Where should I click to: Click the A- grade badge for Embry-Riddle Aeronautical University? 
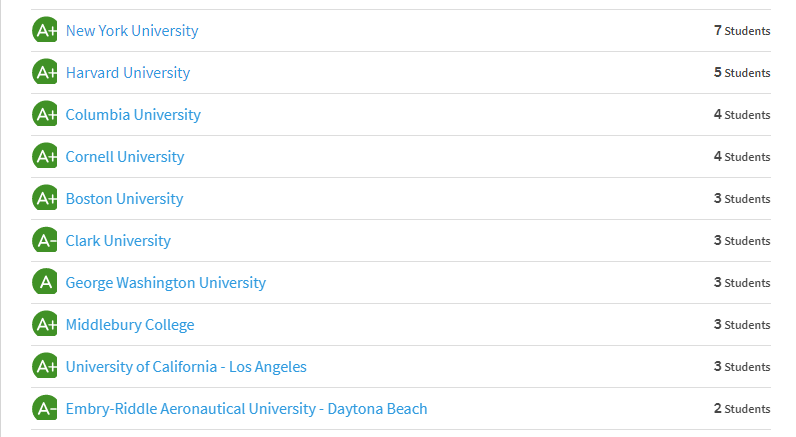click(x=45, y=408)
